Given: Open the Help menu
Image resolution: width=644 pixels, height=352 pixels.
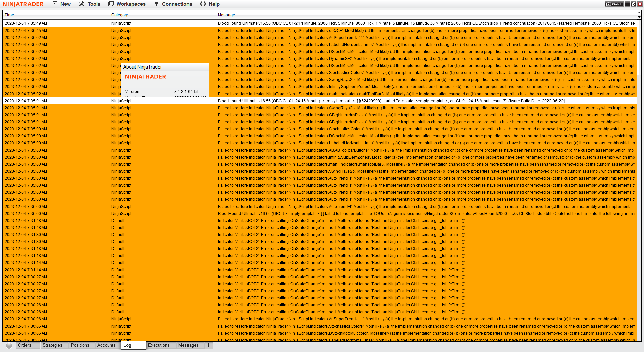Looking at the screenshot, I should (210, 4).
